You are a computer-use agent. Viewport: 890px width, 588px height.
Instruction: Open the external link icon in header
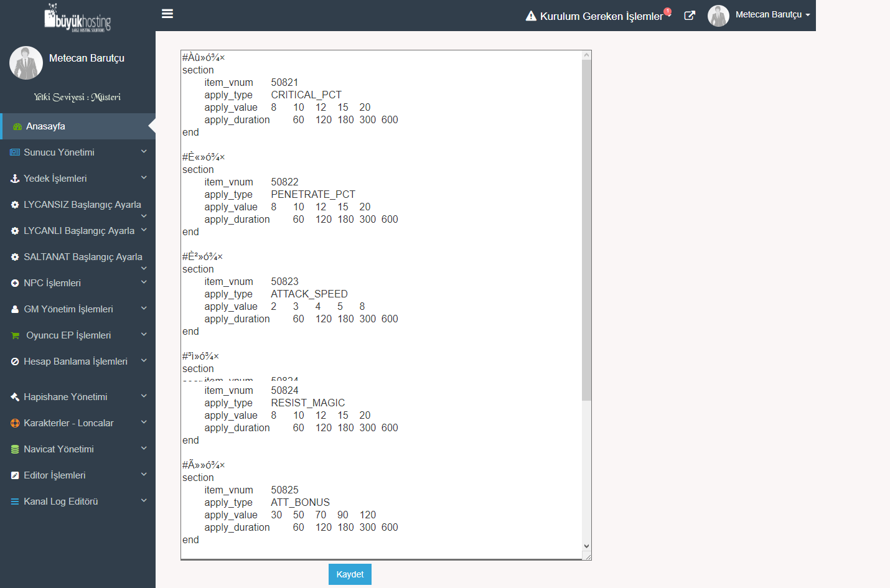690,16
